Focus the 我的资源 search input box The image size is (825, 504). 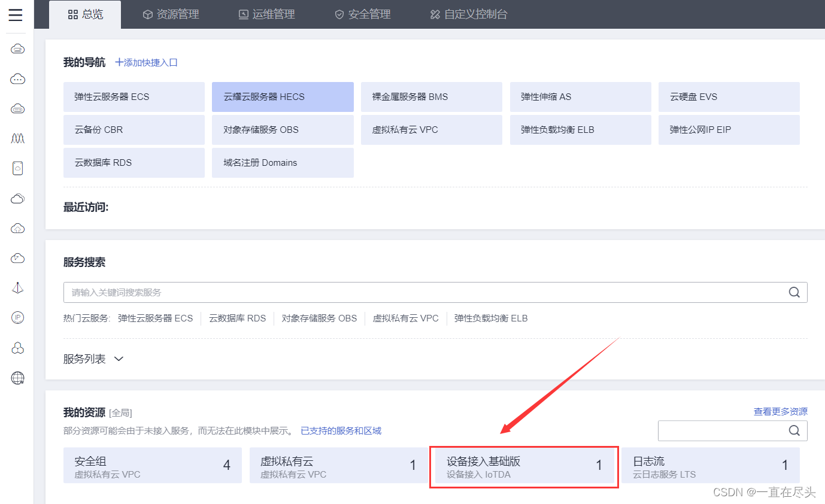click(x=733, y=430)
